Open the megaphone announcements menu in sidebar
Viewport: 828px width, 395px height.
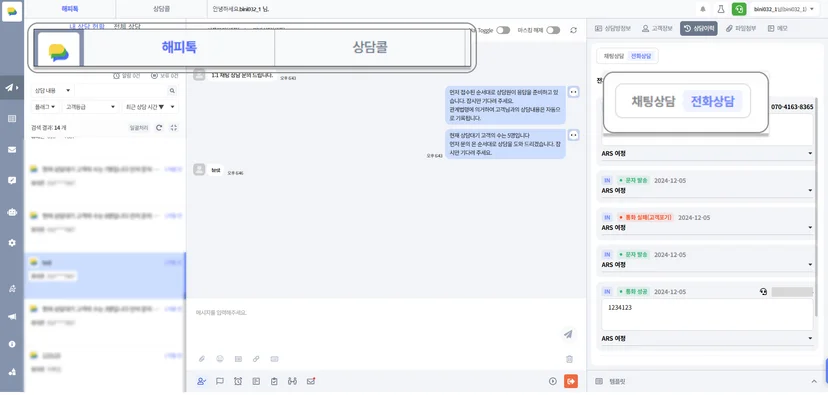12,317
